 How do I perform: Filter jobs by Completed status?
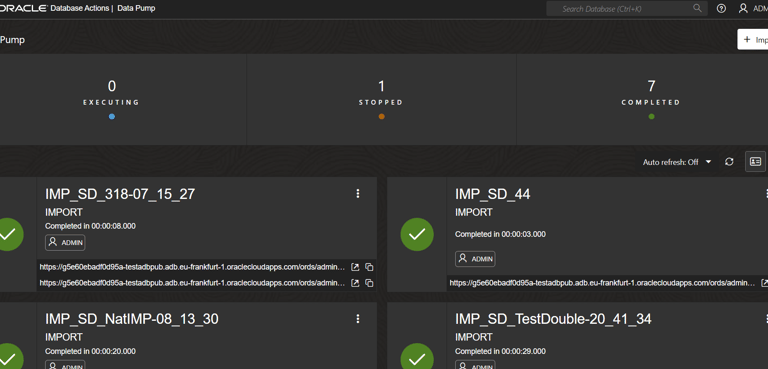(x=651, y=99)
